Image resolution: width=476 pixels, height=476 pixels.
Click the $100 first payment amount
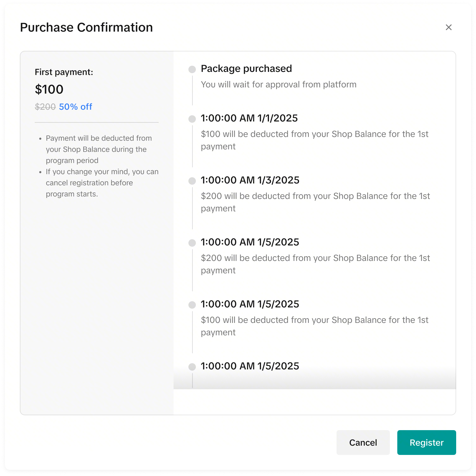pyautogui.click(x=49, y=89)
